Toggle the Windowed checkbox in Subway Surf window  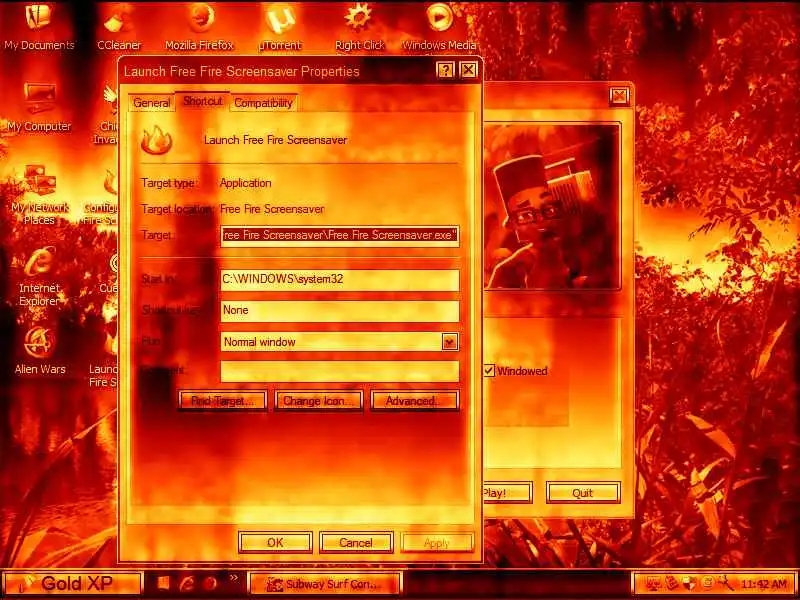tap(489, 371)
